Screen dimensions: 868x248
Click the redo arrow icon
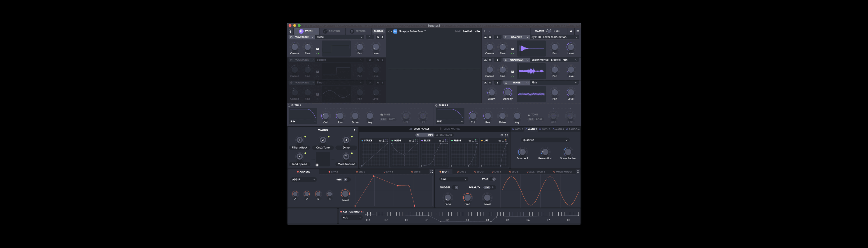[x=491, y=31]
